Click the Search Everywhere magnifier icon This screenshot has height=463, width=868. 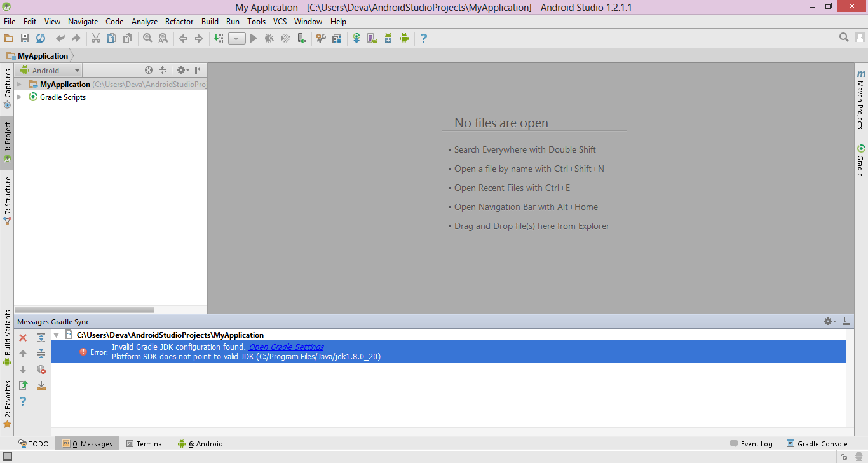pyautogui.click(x=844, y=38)
